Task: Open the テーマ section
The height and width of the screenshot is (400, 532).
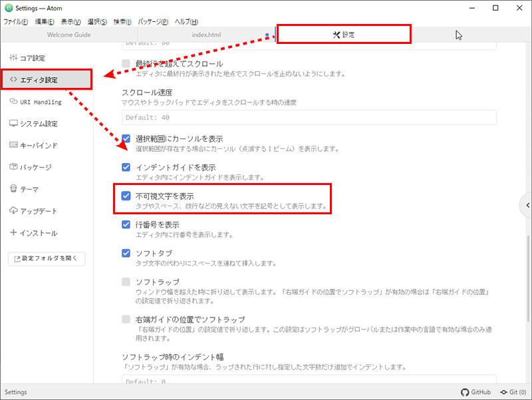Action: pos(47,189)
